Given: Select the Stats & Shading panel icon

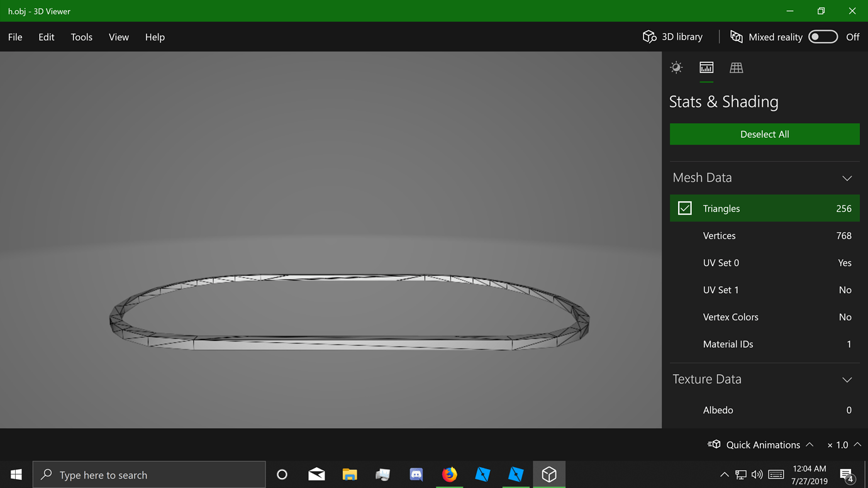Looking at the screenshot, I should [706, 67].
